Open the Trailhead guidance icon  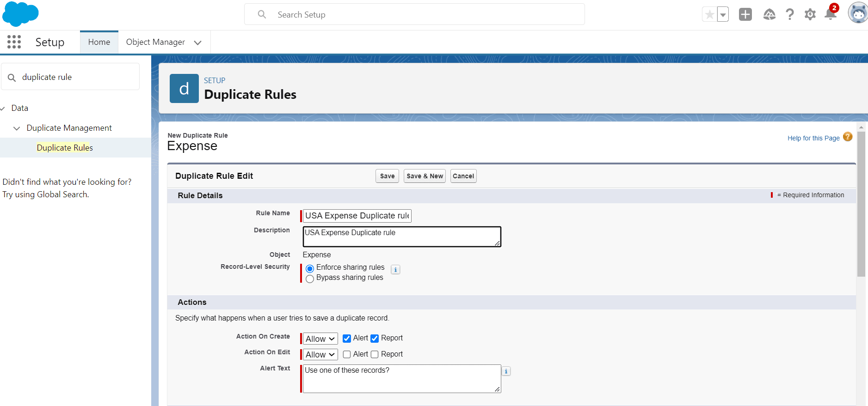770,15
